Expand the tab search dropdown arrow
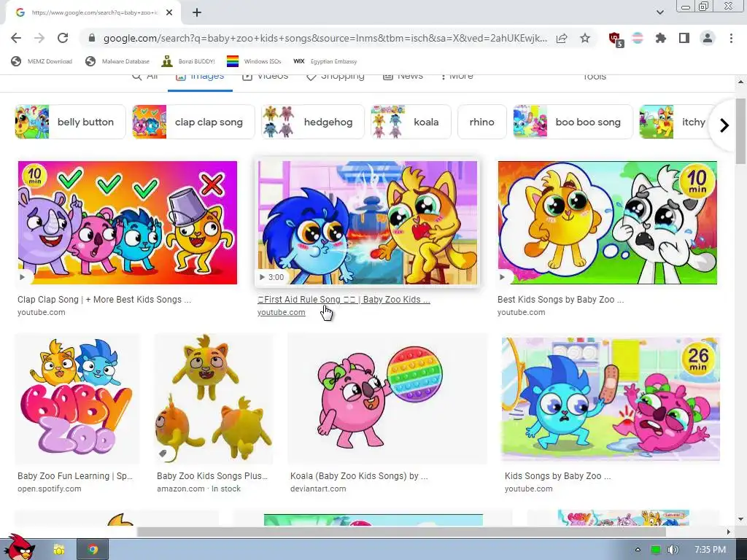 [x=659, y=12]
